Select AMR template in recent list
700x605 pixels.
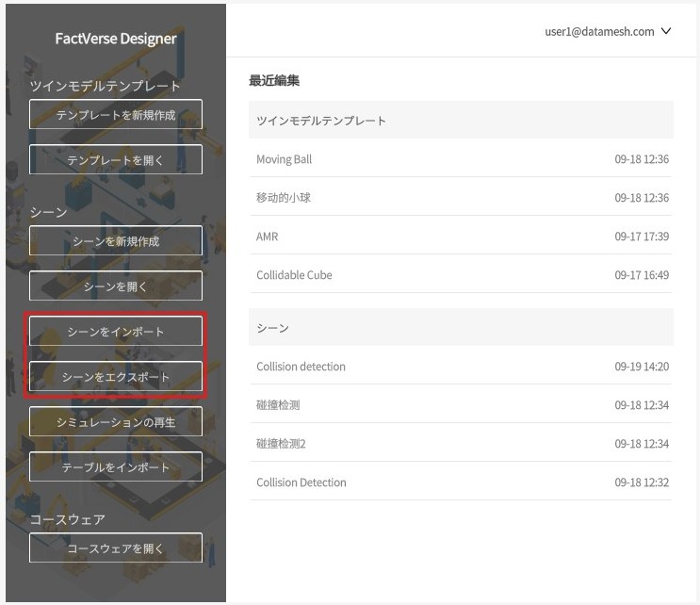(x=267, y=237)
